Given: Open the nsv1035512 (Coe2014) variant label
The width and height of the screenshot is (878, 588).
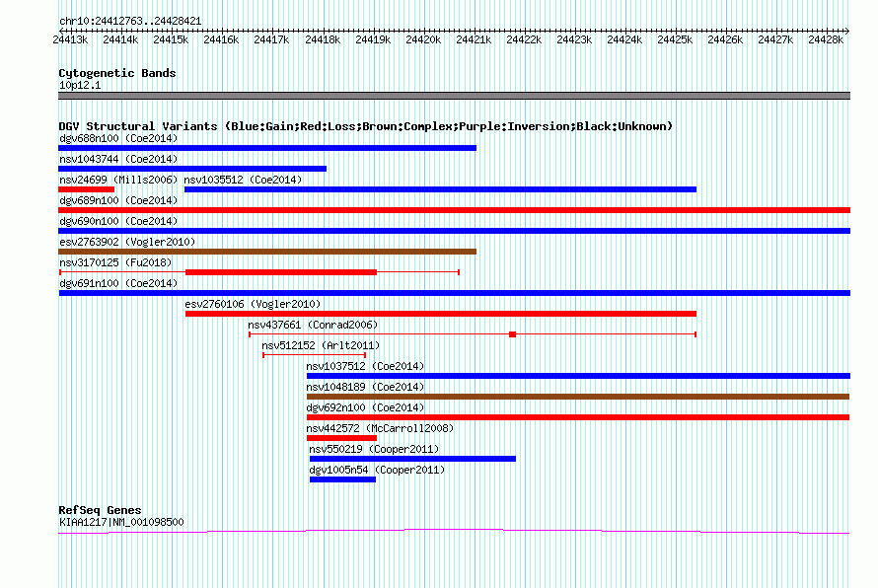Looking at the screenshot, I should 243,180.
